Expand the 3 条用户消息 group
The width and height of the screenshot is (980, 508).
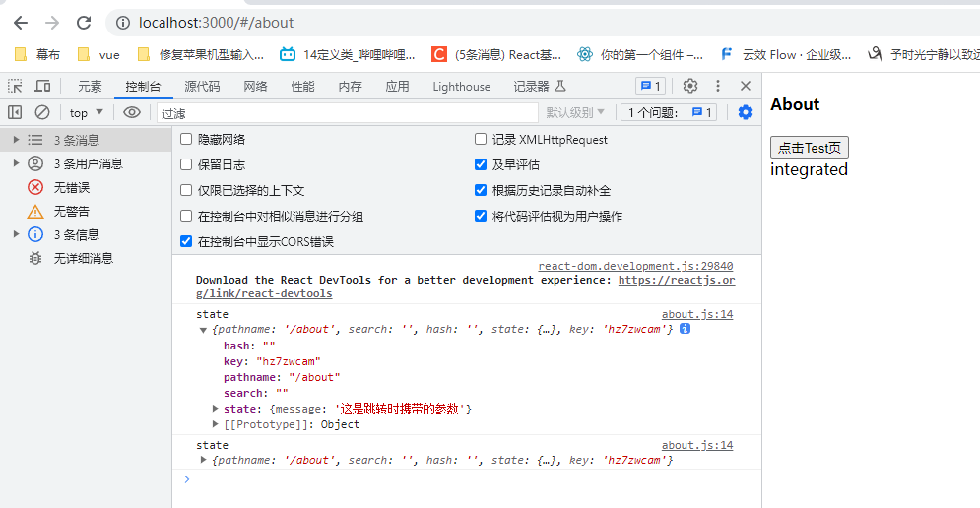tap(16, 163)
